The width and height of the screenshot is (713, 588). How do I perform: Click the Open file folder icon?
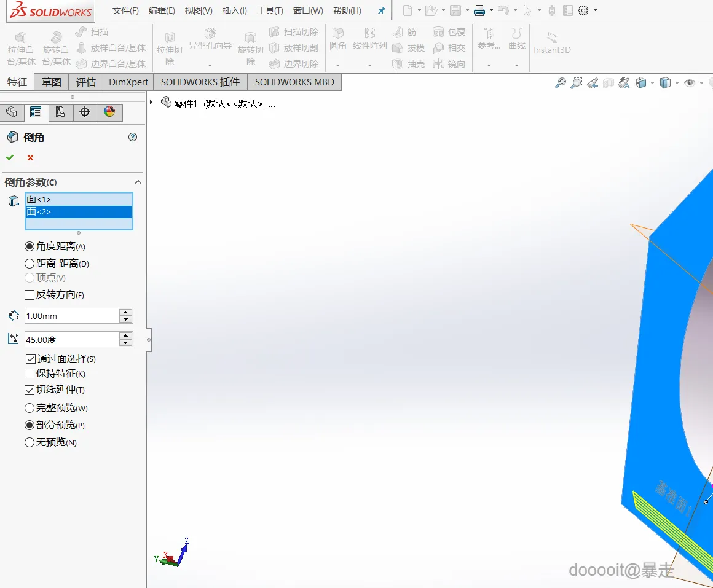click(431, 10)
